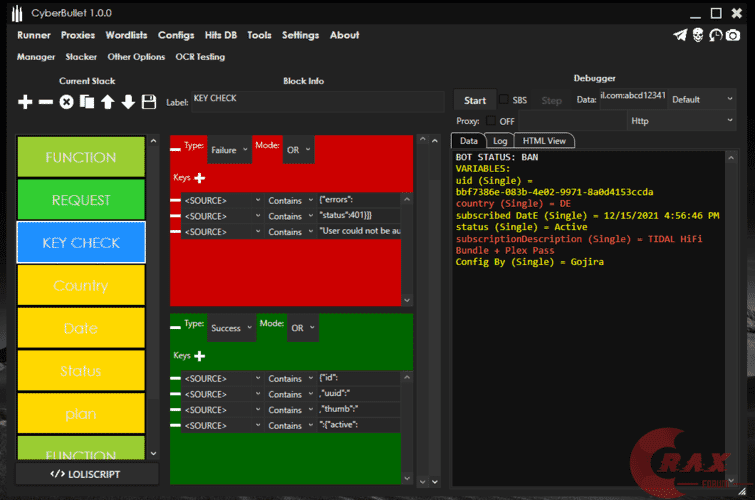The width and height of the screenshot is (755, 500).
Task: Open the Failure type dropdown
Action: (x=229, y=150)
